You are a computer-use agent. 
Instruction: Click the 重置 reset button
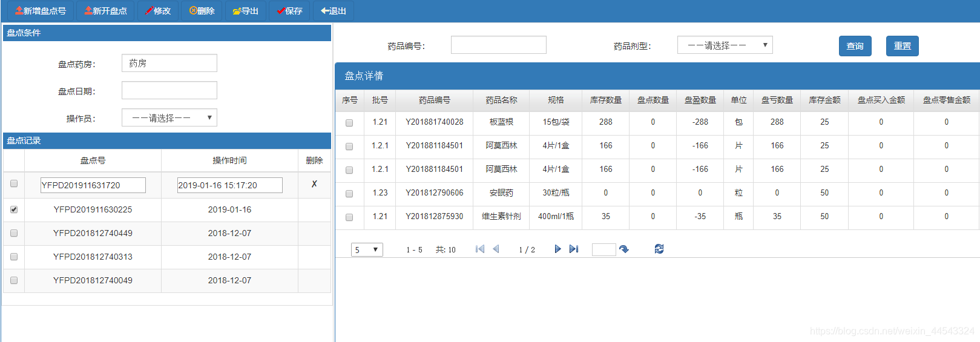pyautogui.click(x=903, y=46)
